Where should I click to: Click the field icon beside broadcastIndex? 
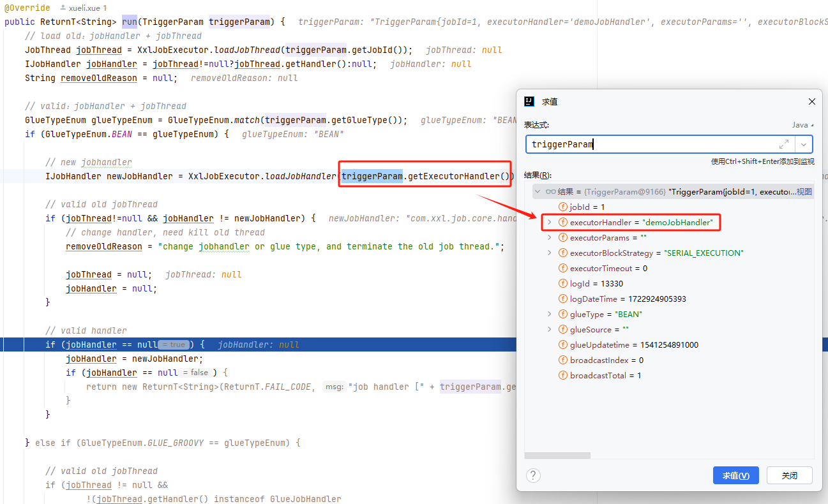tap(563, 360)
